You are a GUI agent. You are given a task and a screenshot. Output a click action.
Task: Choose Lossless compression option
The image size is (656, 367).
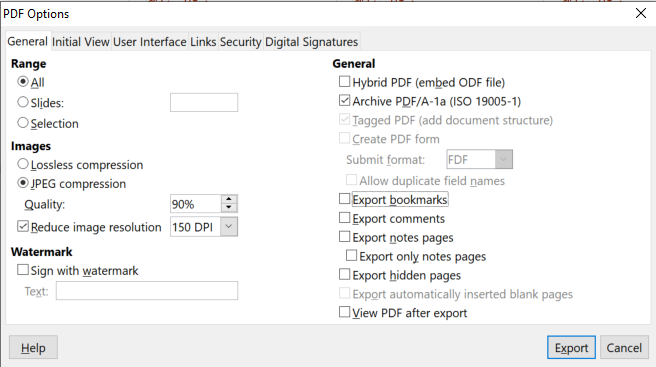23,164
